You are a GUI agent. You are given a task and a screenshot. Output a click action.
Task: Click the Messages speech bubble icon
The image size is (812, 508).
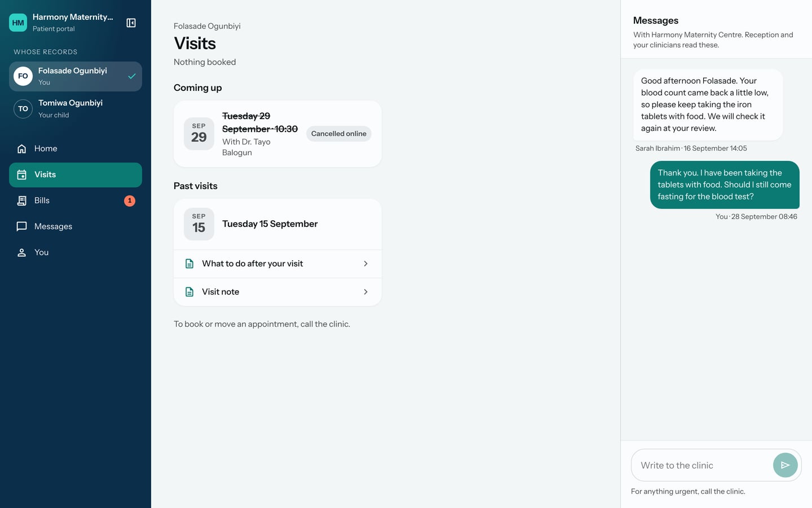click(x=21, y=226)
